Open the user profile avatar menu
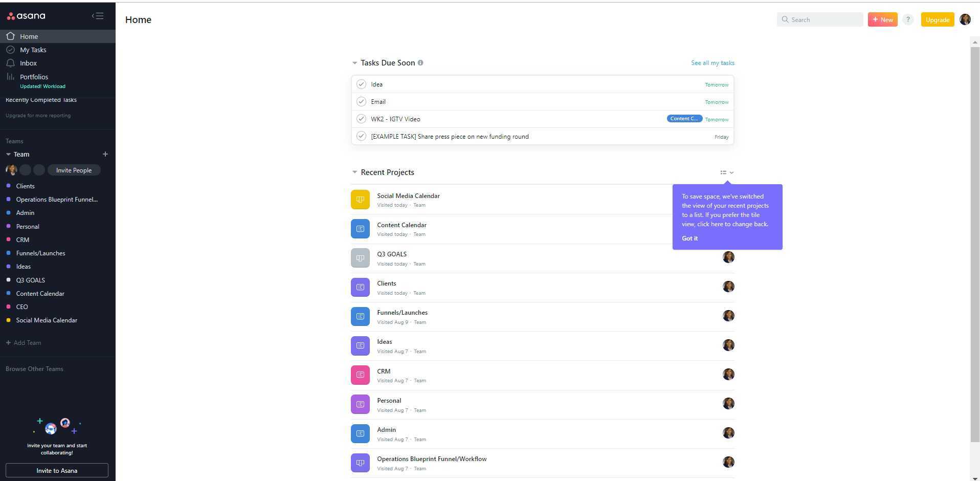This screenshot has width=980, height=481. [x=965, y=19]
